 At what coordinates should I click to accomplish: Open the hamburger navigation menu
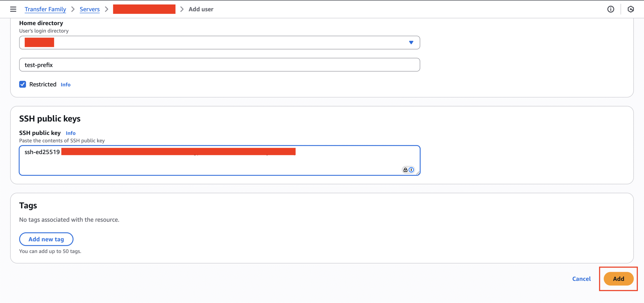[x=13, y=9]
